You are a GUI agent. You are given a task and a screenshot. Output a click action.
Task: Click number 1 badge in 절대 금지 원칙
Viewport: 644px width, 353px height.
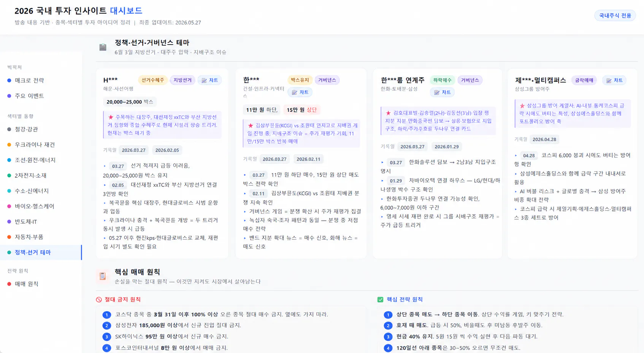point(106,315)
